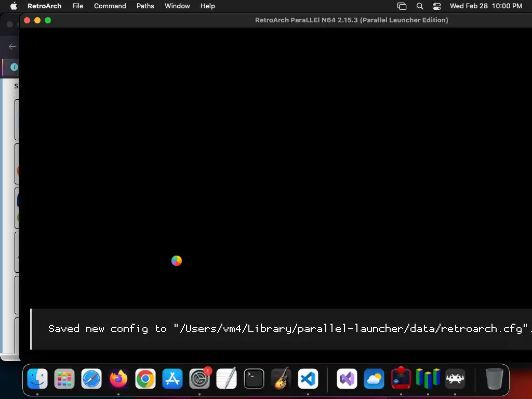This screenshot has height=399, width=532.
Task: Open Visual Studio Code from the Dock
Action: coord(308,378)
